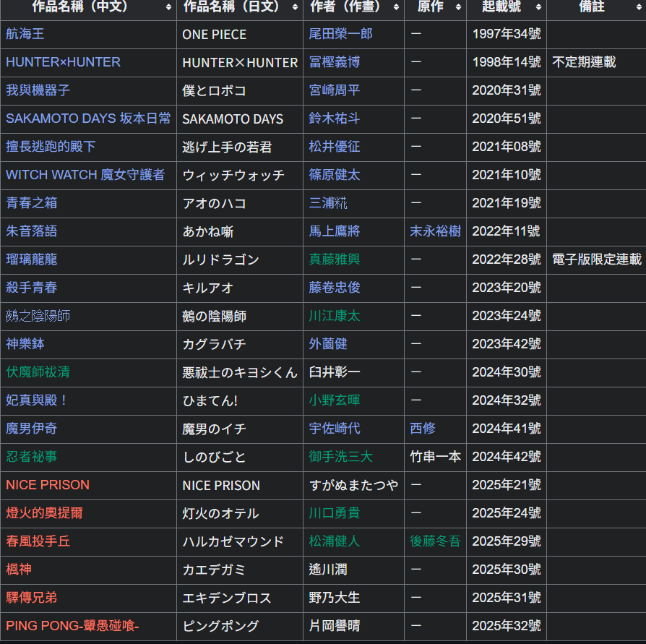646x644 pixels.
Task: Click author link 冨樫義博
Action: click(335, 62)
